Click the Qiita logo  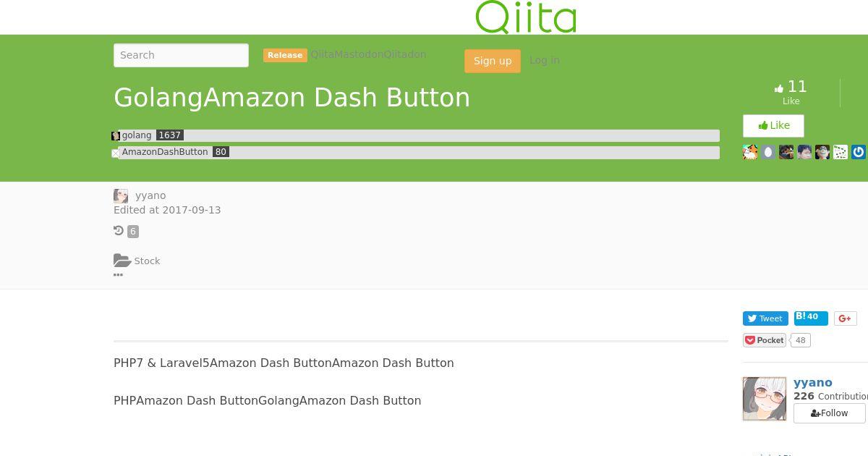[526, 17]
